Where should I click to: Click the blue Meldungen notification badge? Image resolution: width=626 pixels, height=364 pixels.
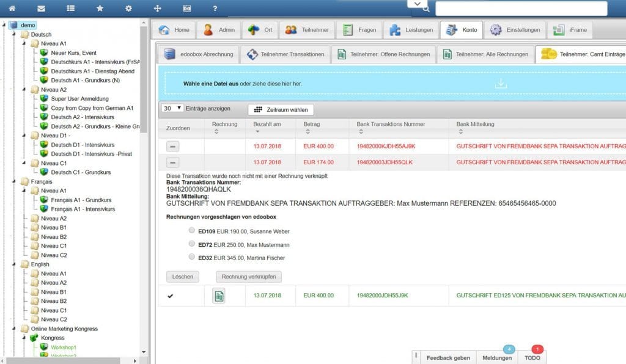(x=509, y=349)
